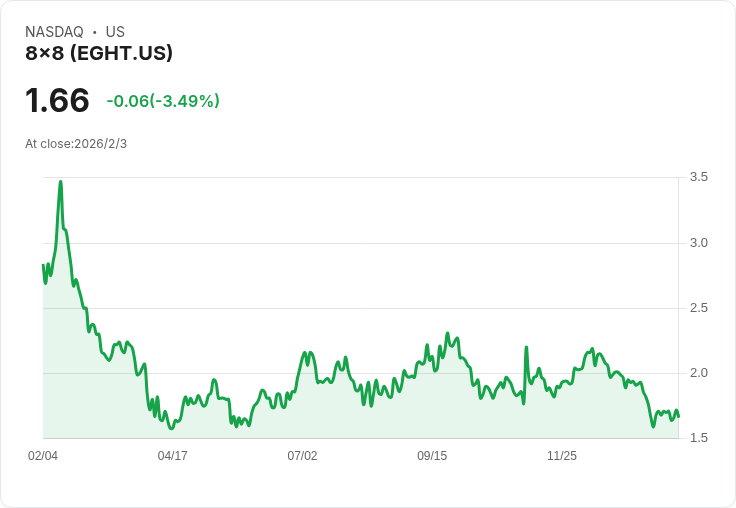Click the current price 1.66

pos(57,101)
